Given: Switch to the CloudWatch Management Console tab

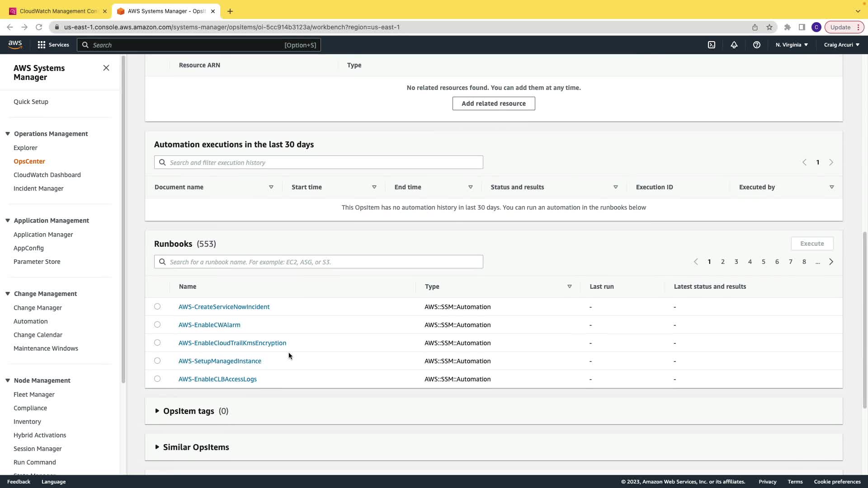Looking at the screenshot, I should tap(58, 11).
